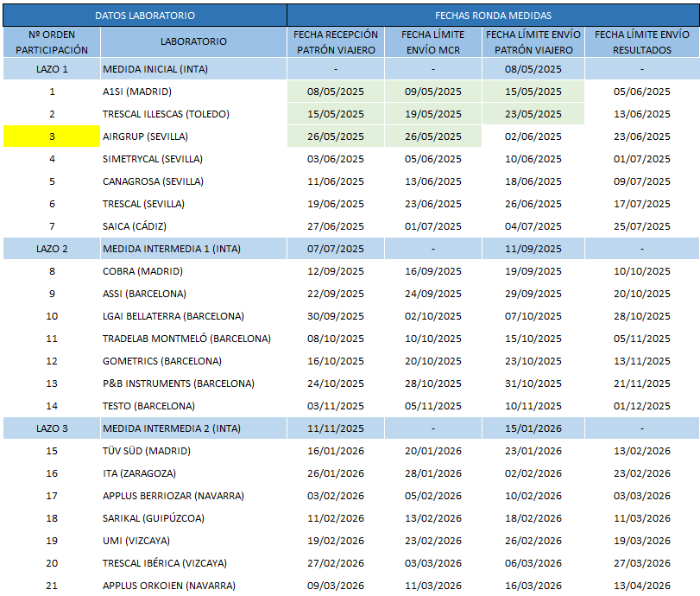The image size is (700, 596).
Task: Click A1SI results deadline 05/06/2025
Action: (642, 92)
